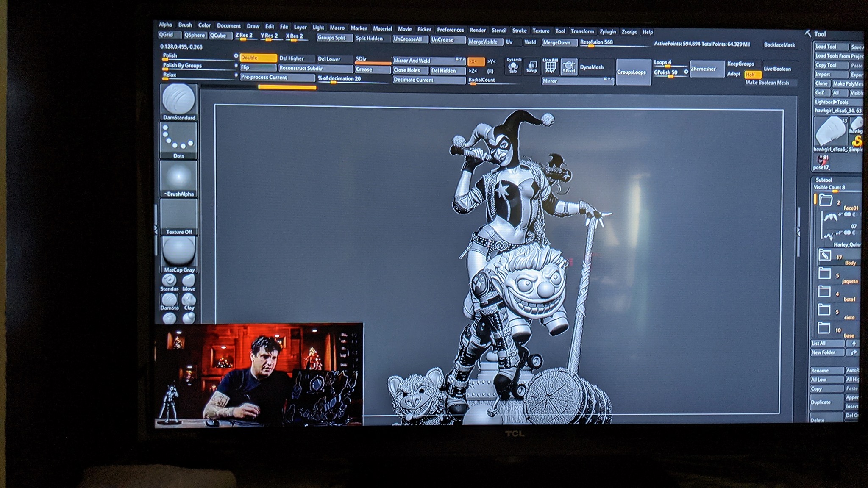This screenshot has width=868, height=488.
Task: Open the Body subtool folder icon
Action: [824, 255]
